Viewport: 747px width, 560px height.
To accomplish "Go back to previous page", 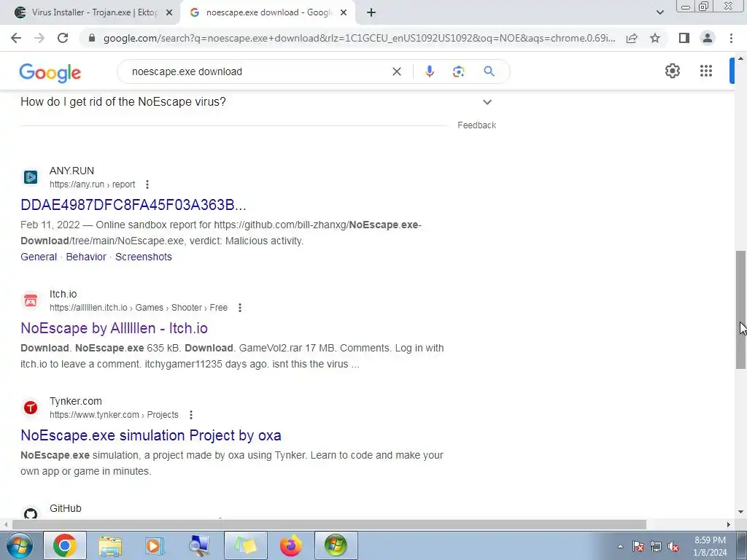I will pos(16,38).
